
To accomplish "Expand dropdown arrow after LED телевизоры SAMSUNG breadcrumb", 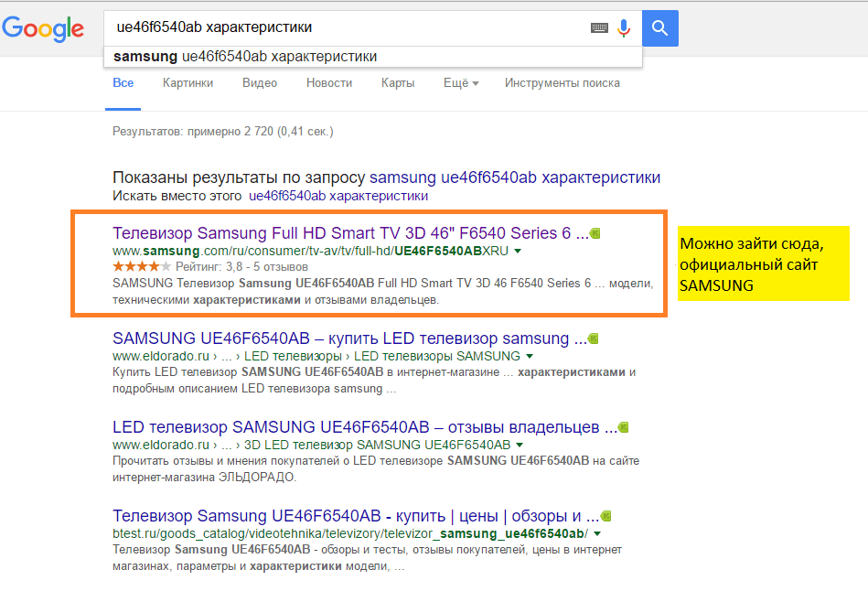I will pos(530,356).
